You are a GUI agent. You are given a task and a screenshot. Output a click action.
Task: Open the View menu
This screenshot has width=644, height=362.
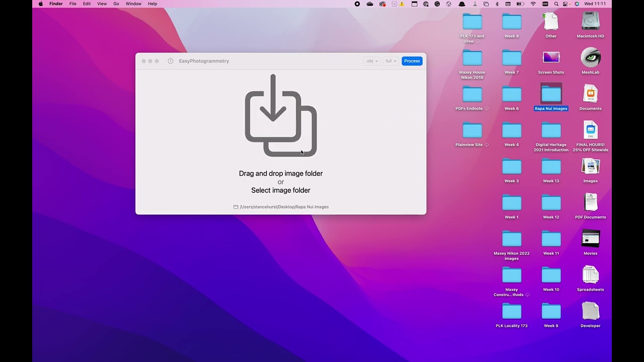coord(102,4)
